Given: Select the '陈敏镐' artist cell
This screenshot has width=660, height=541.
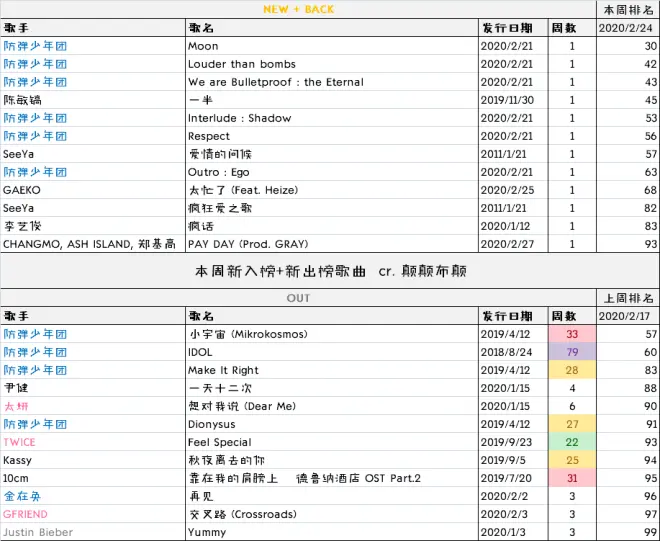Looking at the screenshot, I should point(93,100).
